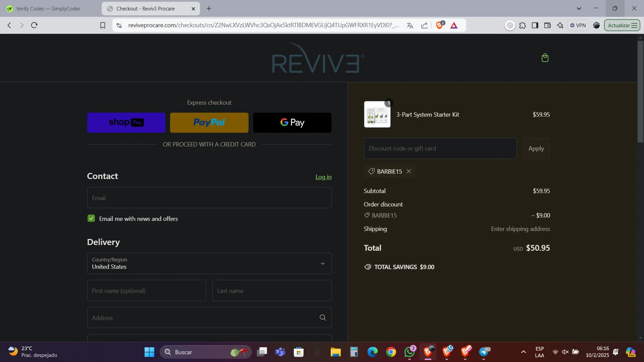Go forward to next page

21,25
